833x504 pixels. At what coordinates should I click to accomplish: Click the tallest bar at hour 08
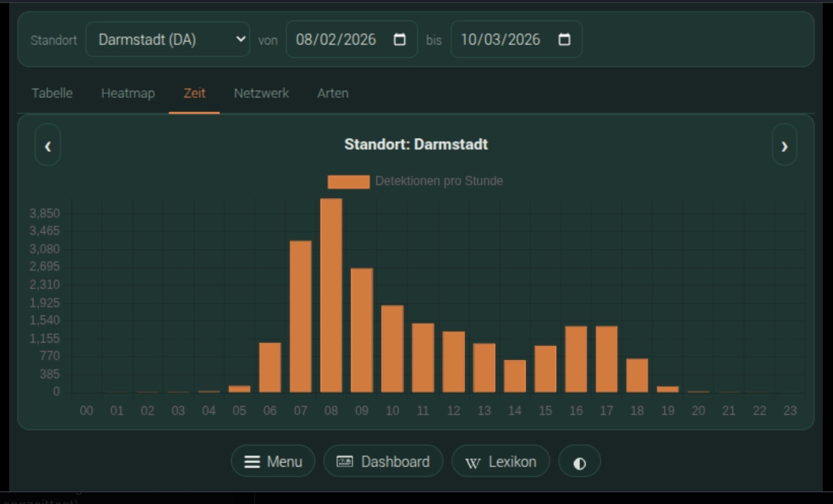(x=331, y=295)
